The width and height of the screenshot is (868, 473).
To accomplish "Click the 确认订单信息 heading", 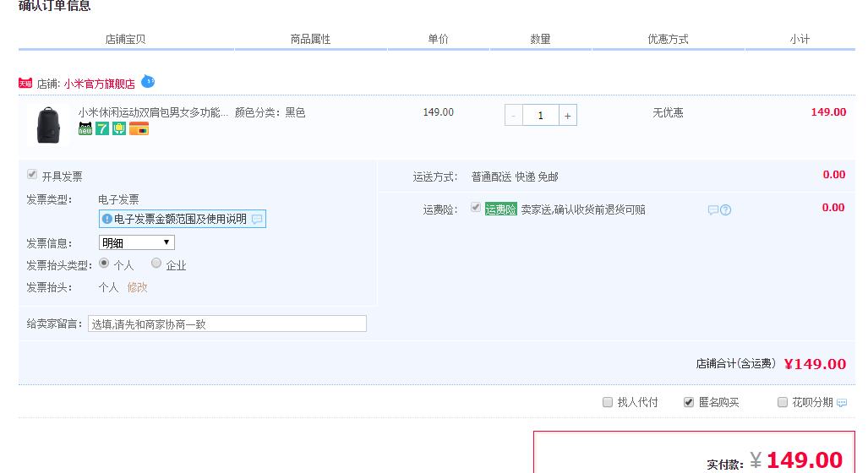I will point(55,6).
